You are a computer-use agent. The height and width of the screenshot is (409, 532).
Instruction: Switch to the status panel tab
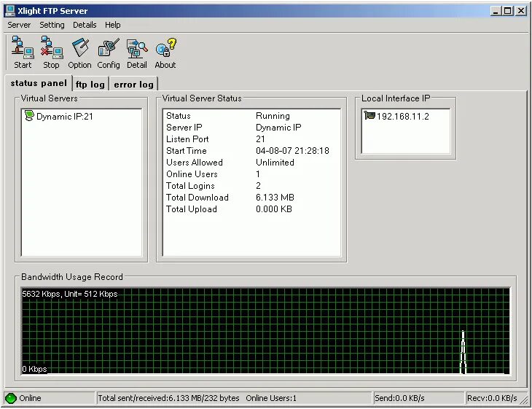39,83
